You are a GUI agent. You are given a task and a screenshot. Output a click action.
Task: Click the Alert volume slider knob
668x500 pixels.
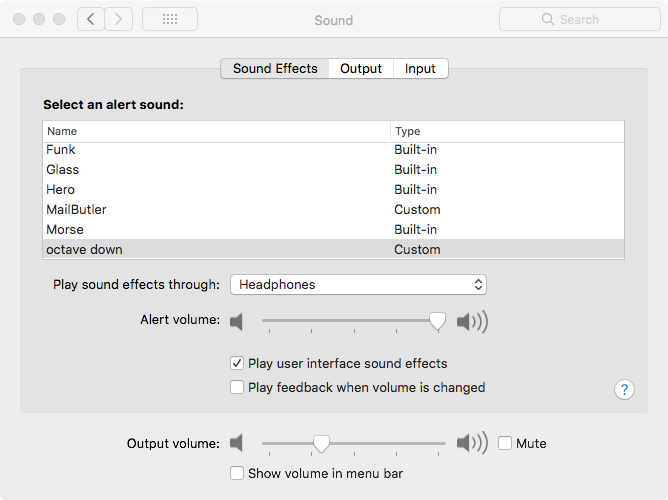point(437,322)
